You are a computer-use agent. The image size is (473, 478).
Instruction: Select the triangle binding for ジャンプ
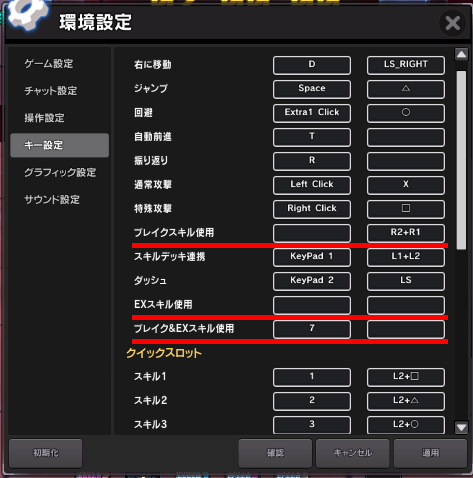click(x=406, y=89)
